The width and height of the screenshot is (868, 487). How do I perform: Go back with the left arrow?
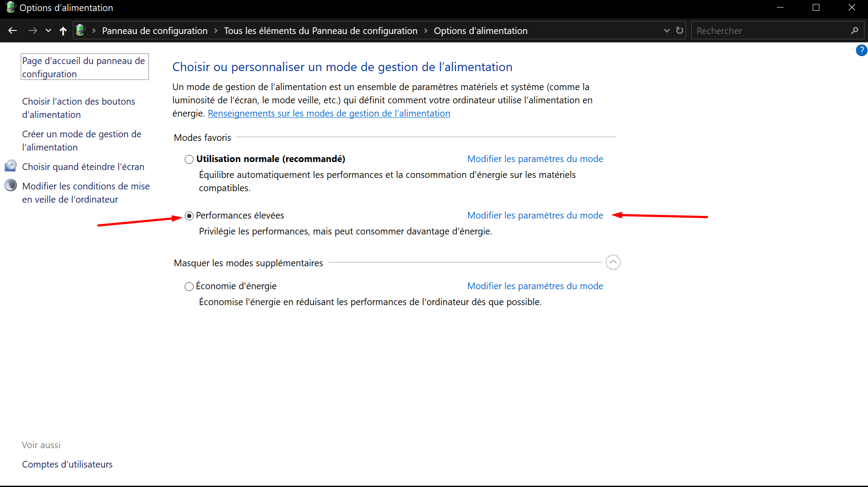tap(12, 30)
